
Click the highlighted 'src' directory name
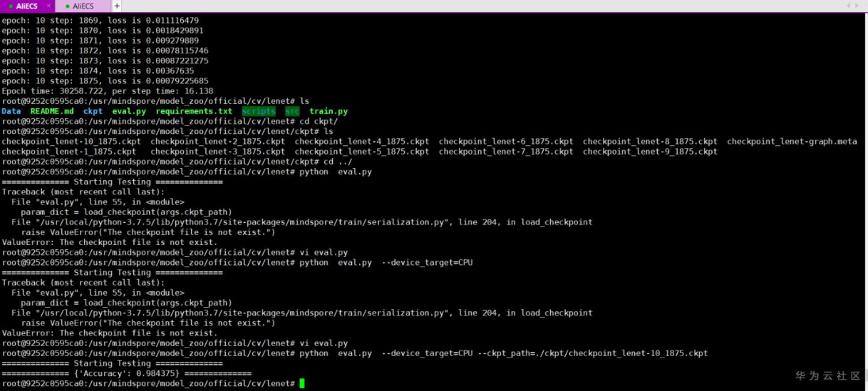point(292,111)
